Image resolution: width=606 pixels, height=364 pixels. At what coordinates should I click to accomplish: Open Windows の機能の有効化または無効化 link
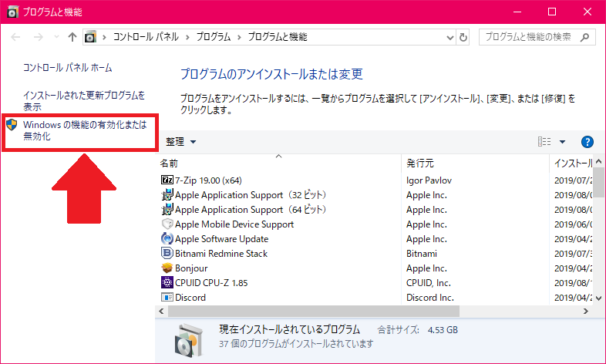(85, 130)
